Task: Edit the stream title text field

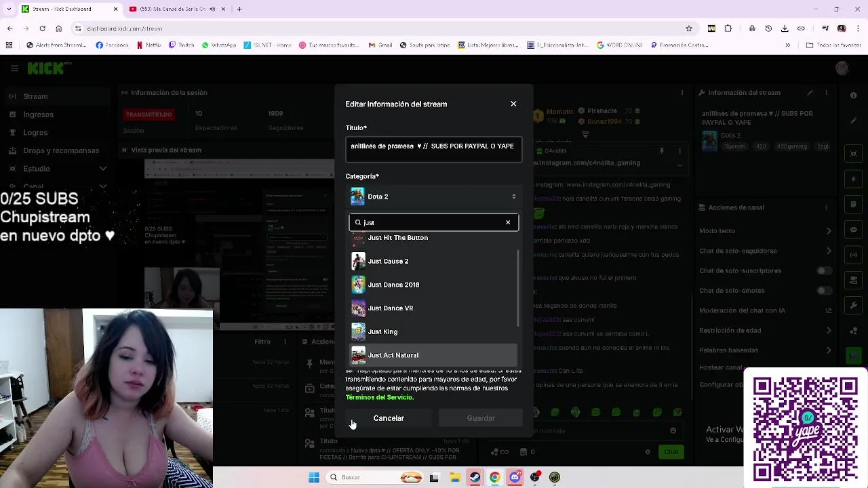Action: point(433,150)
